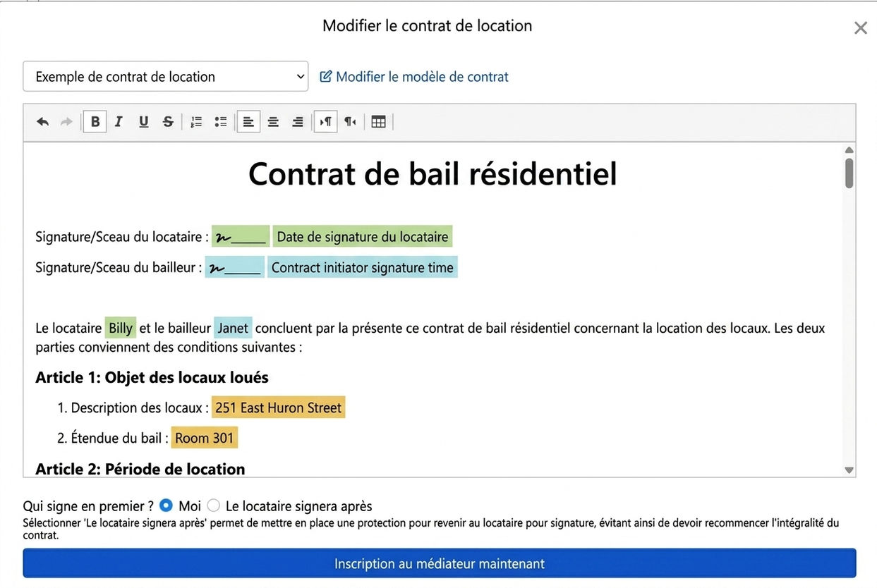The width and height of the screenshot is (877, 588).
Task: Click Inscription au médiateur maintenant button
Action: [x=440, y=563]
